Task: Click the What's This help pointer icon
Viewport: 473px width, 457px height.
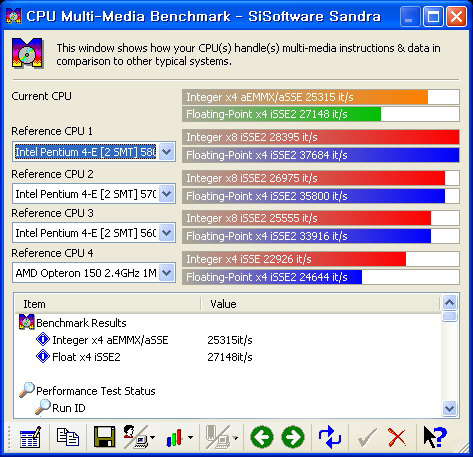Action: coord(435,437)
